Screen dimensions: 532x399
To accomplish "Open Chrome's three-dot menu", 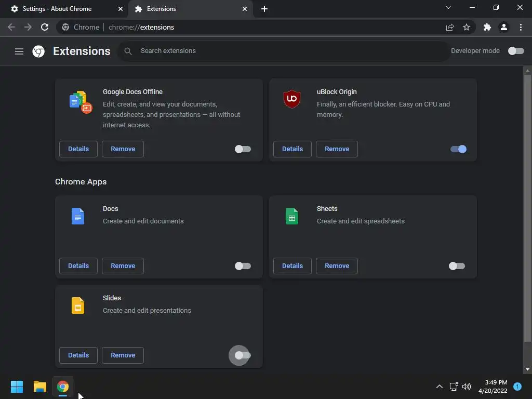I will coord(521,27).
